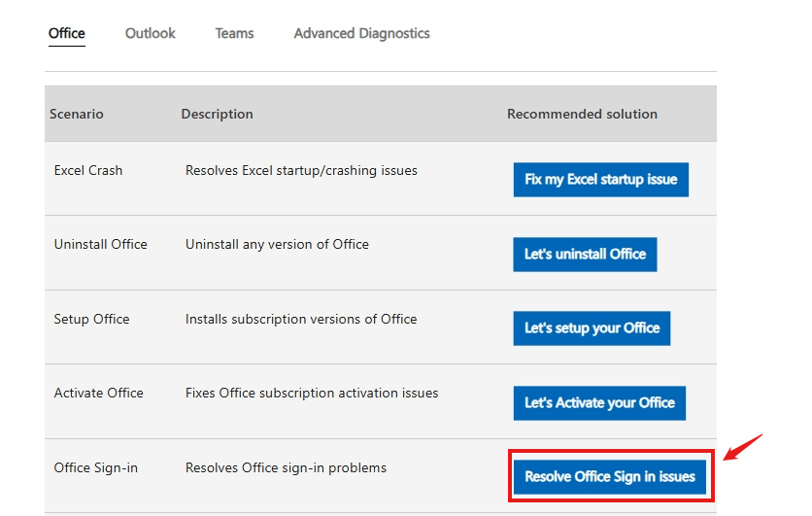Select the Setup Office scenario cell
812x516 pixels.
[91, 319]
